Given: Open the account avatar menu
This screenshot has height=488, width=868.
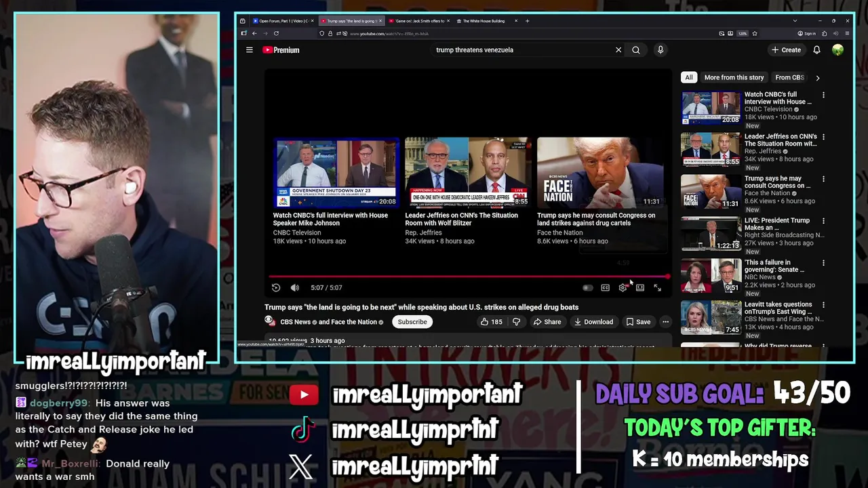Looking at the screenshot, I should tap(837, 49).
